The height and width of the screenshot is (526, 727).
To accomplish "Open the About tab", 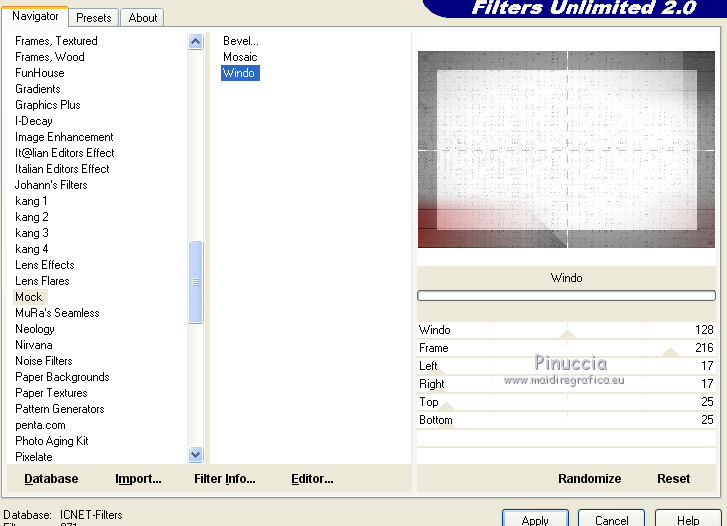I will pyautogui.click(x=142, y=18).
